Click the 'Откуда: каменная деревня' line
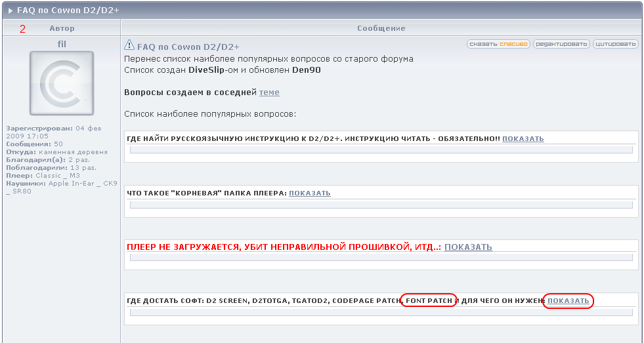This screenshot has width=644, height=343. pyautogui.click(x=56, y=151)
